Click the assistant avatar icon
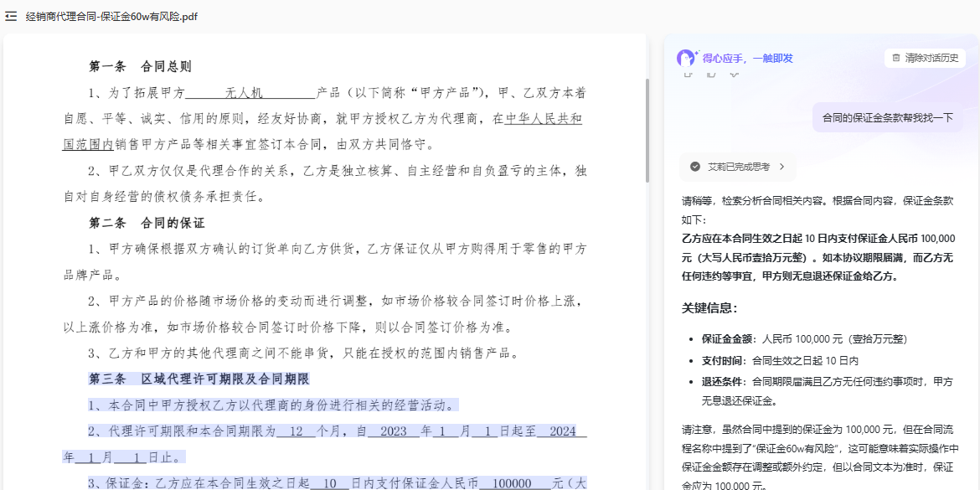Image resolution: width=980 pixels, height=490 pixels. coord(684,58)
